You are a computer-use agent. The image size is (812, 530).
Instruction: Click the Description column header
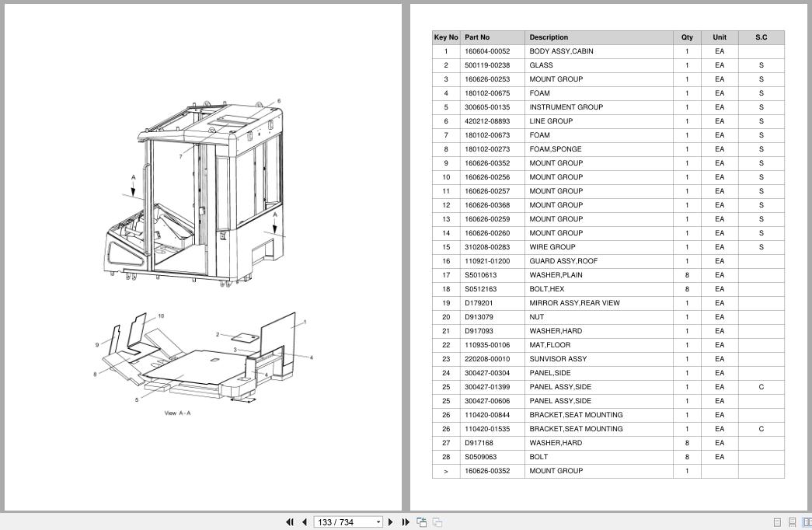point(598,37)
